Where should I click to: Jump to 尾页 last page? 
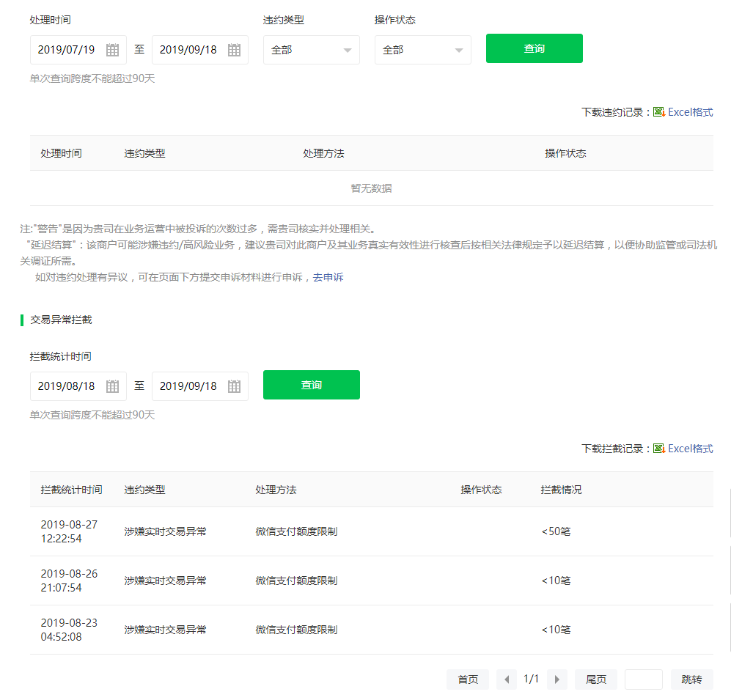595,679
